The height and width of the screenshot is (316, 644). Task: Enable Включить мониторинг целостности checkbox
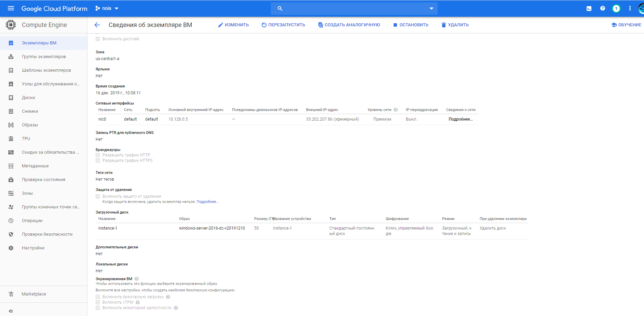pyautogui.click(x=98, y=308)
